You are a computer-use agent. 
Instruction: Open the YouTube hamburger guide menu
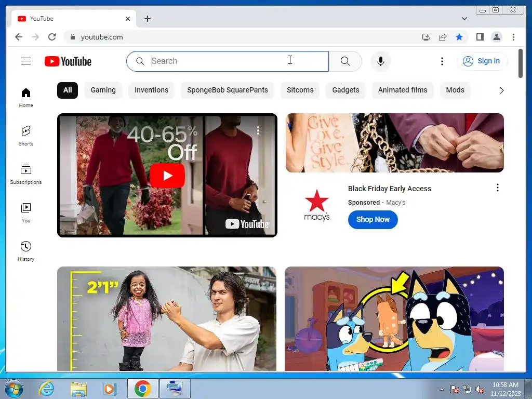26,61
